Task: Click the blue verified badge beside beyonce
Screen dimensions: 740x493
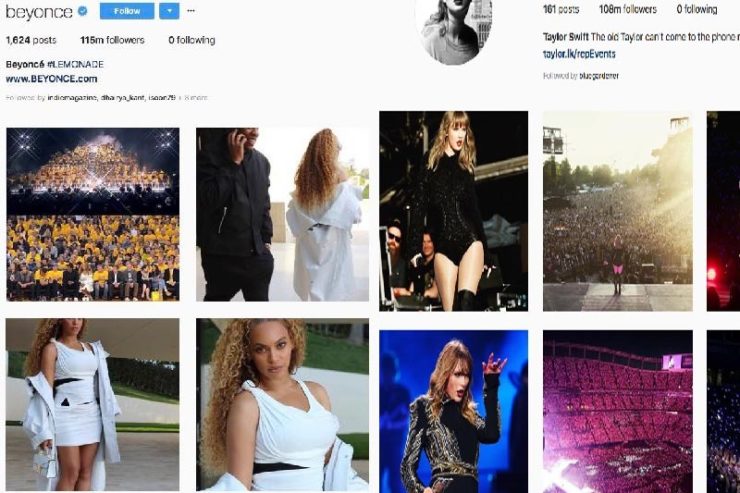Action: click(83, 11)
